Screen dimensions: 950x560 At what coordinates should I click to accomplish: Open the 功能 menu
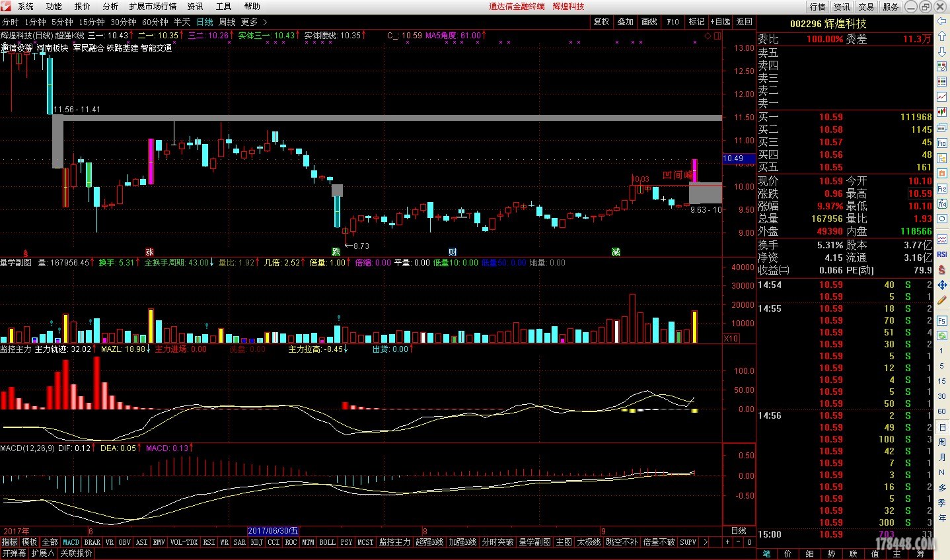click(54, 7)
